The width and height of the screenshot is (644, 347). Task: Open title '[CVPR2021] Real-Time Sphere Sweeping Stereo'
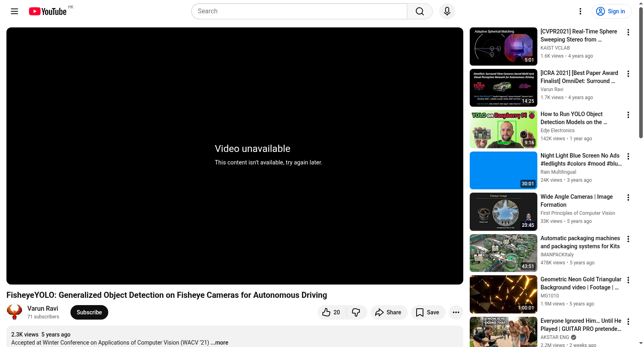coord(579,35)
